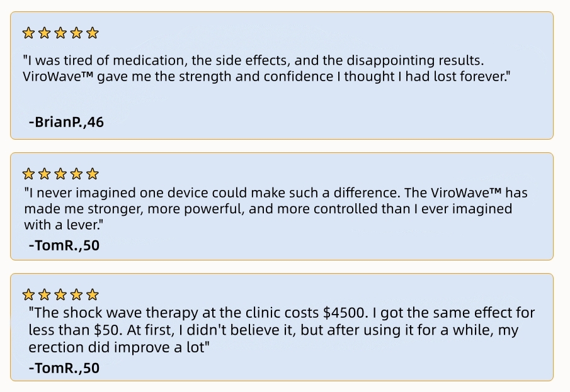Select fifth star above "I never imagined" review

coord(93,174)
